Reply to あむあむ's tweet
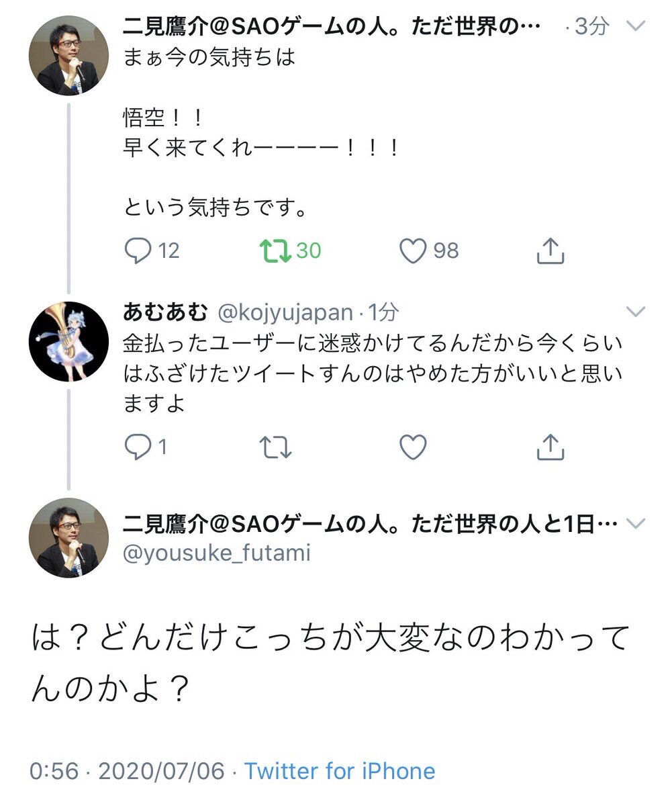This screenshot has width=672, height=806. [138, 446]
